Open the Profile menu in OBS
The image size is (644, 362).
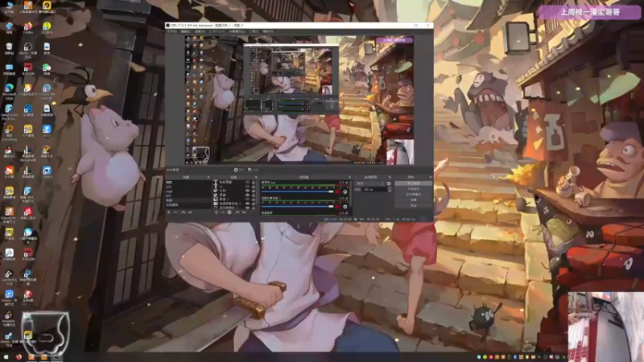[x=217, y=31]
